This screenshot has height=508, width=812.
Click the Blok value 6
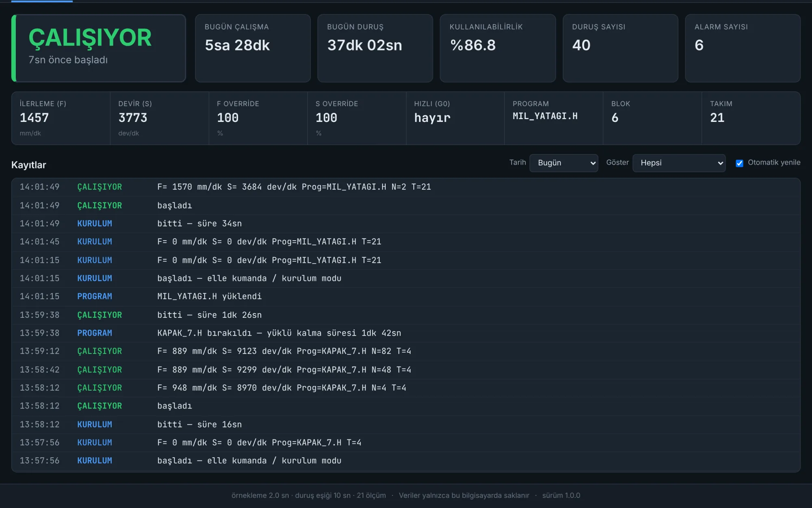(615, 117)
